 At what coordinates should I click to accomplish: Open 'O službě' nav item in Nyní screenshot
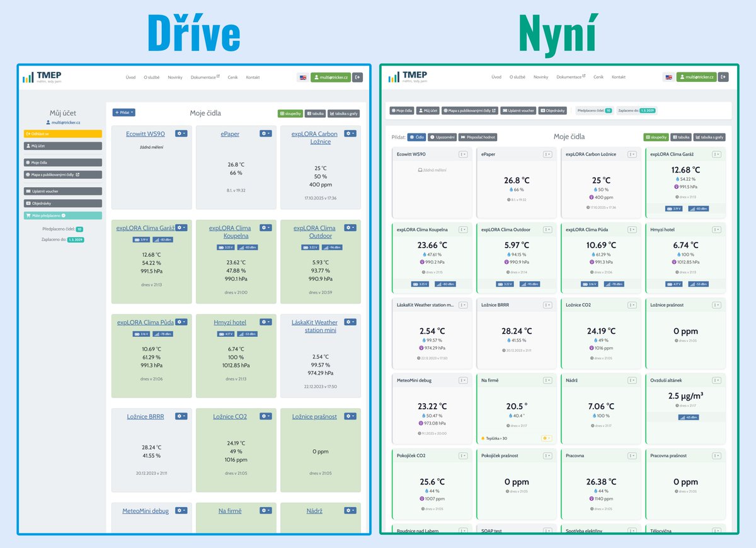point(517,77)
